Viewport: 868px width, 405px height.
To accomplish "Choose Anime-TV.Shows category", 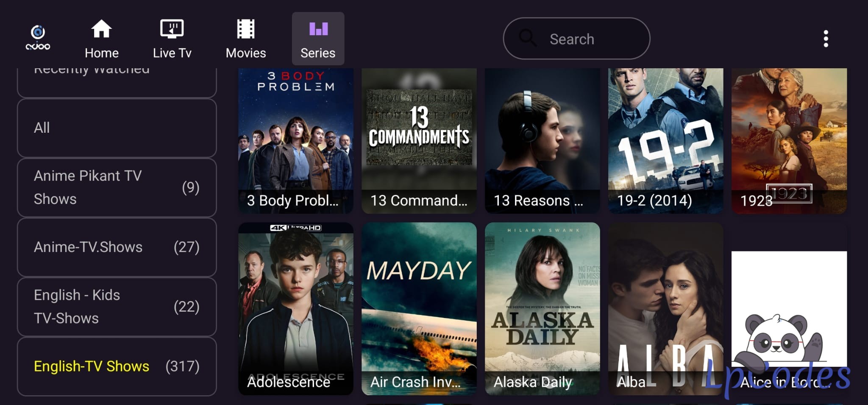I will pos(117,247).
